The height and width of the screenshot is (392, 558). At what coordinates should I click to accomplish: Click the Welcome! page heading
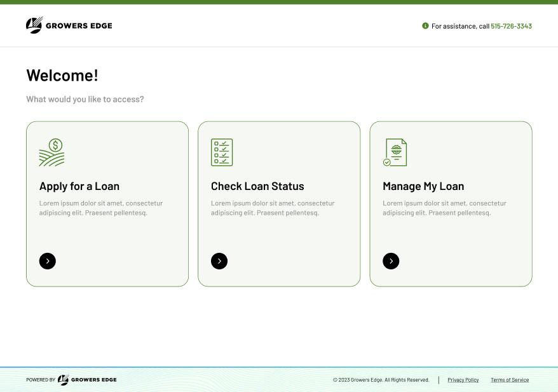(62, 75)
